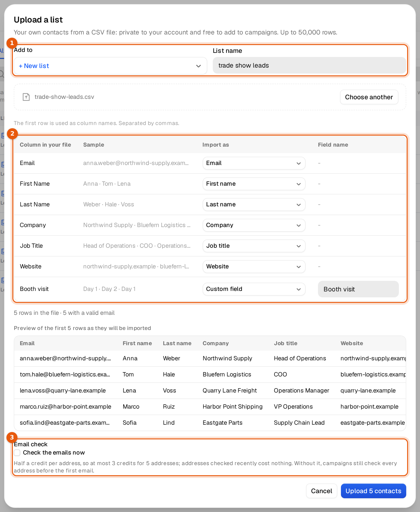Click the Upload a list heading
Viewport: 420px width, 512px height.
[x=38, y=20]
